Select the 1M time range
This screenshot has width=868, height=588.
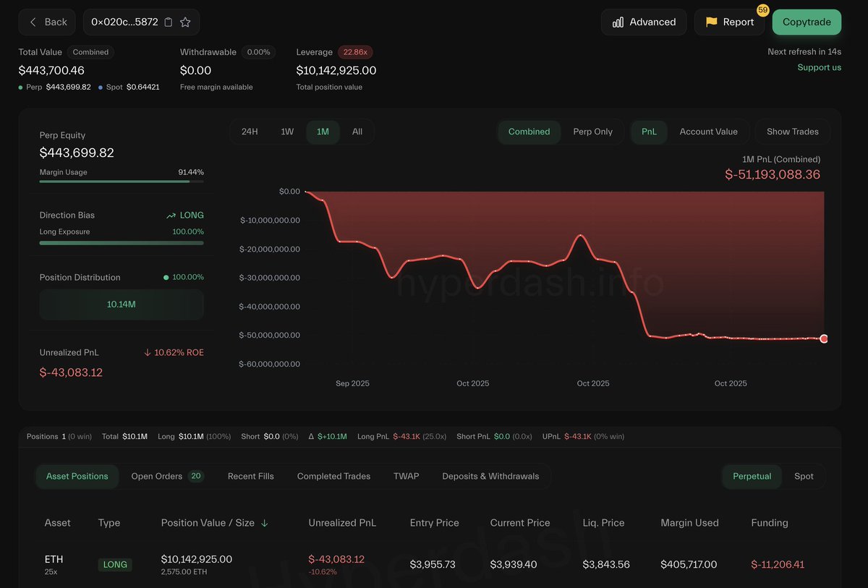pos(323,132)
